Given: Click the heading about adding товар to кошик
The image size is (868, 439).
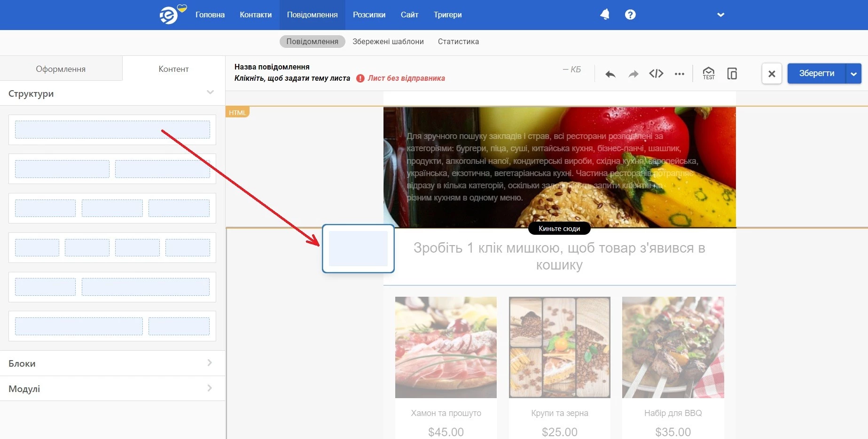Looking at the screenshot, I should tap(559, 256).
